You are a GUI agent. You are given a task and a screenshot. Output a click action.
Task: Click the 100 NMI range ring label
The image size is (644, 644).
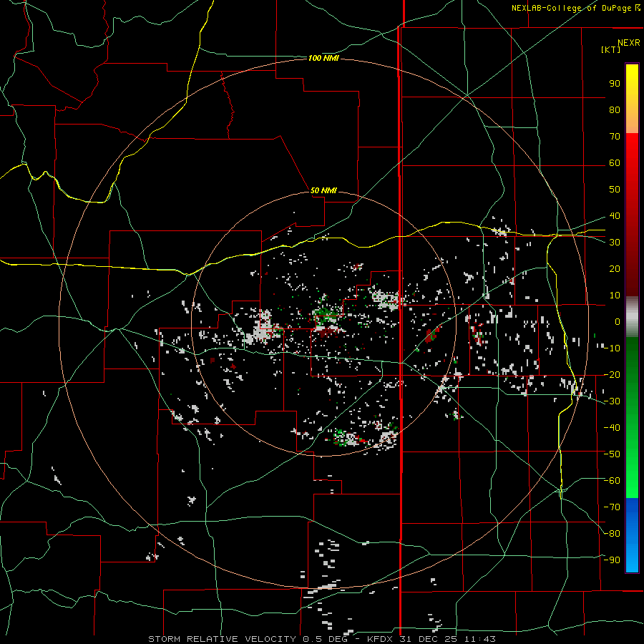(323, 59)
